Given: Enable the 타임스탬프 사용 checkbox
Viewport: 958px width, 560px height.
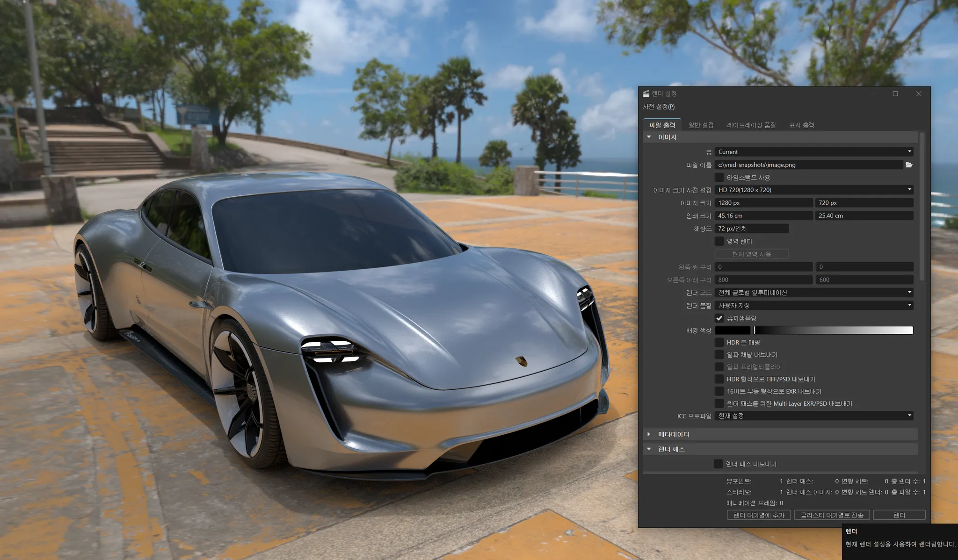Looking at the screenshot, I should tap(719, 178).
